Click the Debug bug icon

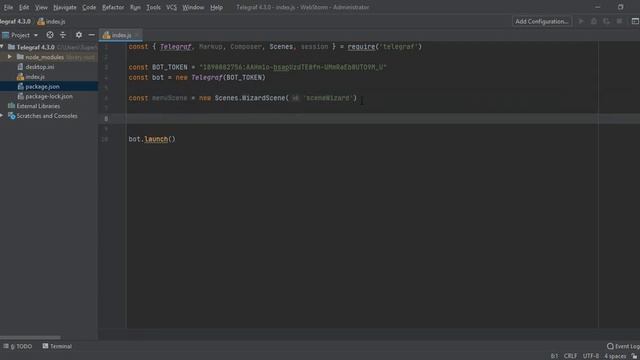pos(594,21)
